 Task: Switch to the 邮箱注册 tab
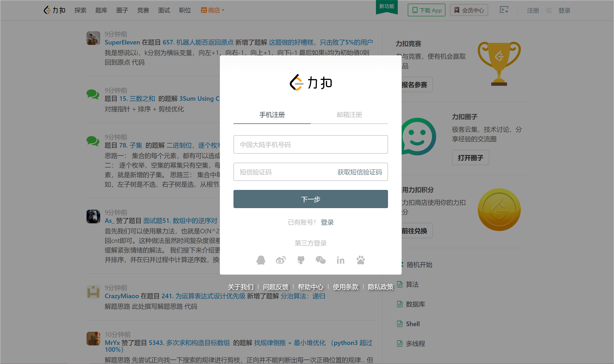[x=349, y=115]
